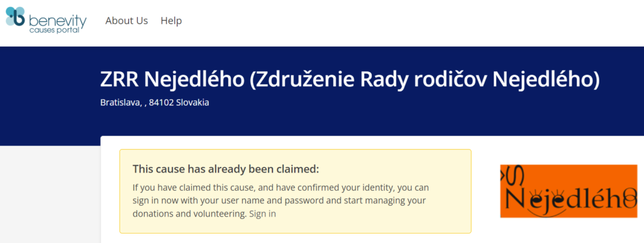Click the benevity wordmark text
Viewport: 644px width, 243px height.
58,20
